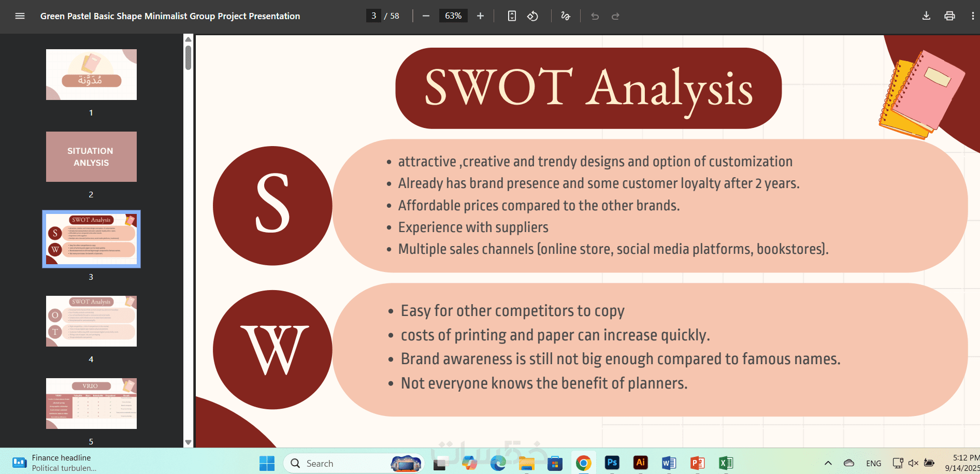Click the OneDrive cloud tray icon

(848, 463)
